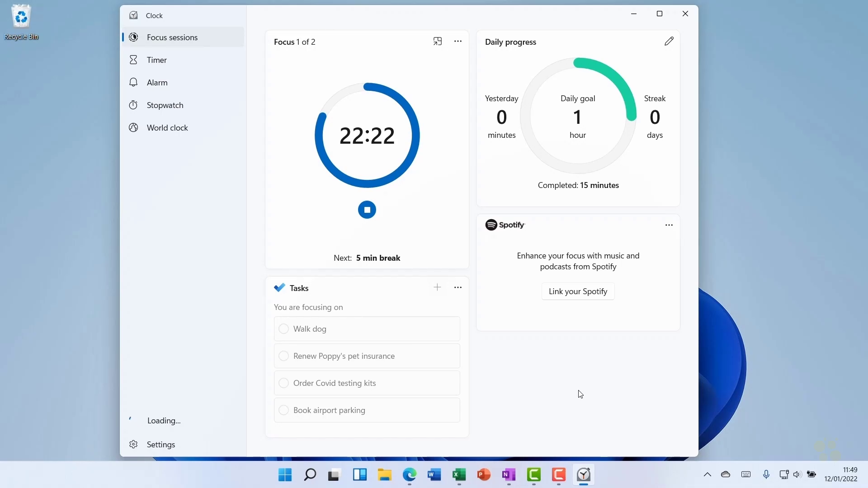
Task: Click the OneDrive cloud tray icon
Action: [x=726, y=474]
